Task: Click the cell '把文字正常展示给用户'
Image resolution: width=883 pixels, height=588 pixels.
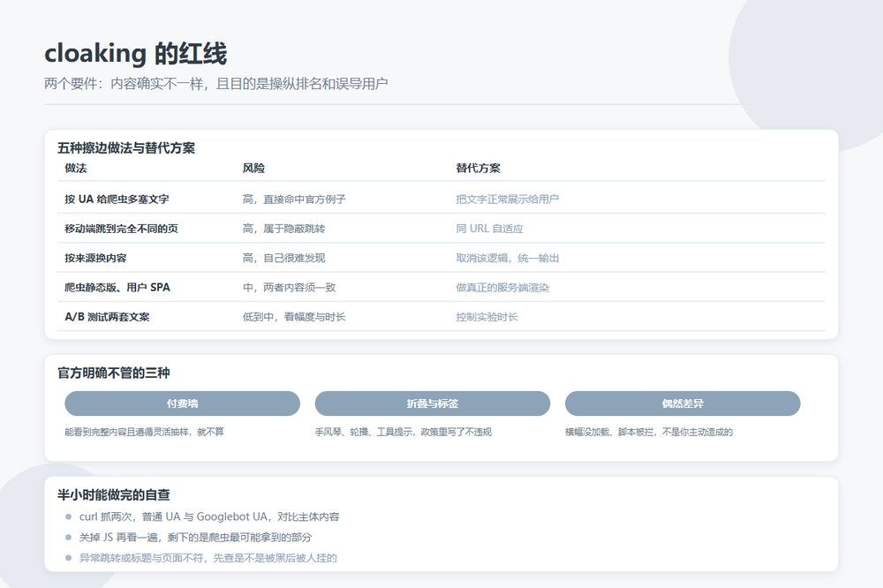Action: tap(508, 199)
